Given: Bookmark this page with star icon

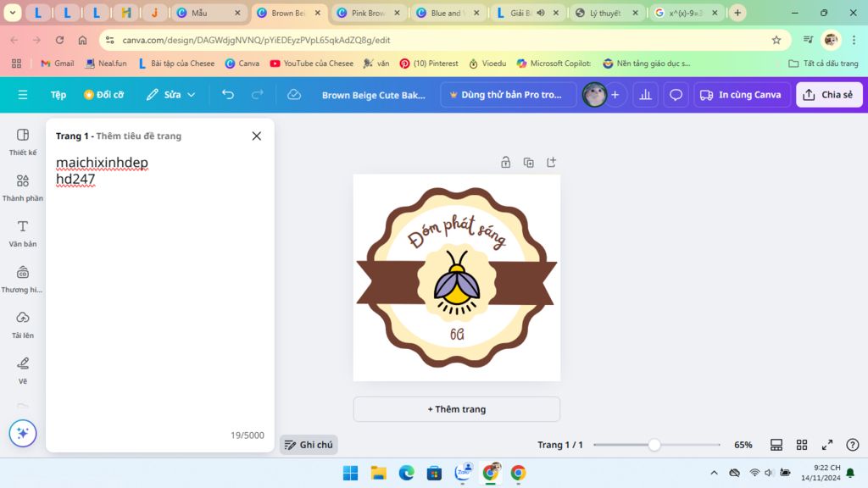Looking at the screenshot, I should click(776, 40).
